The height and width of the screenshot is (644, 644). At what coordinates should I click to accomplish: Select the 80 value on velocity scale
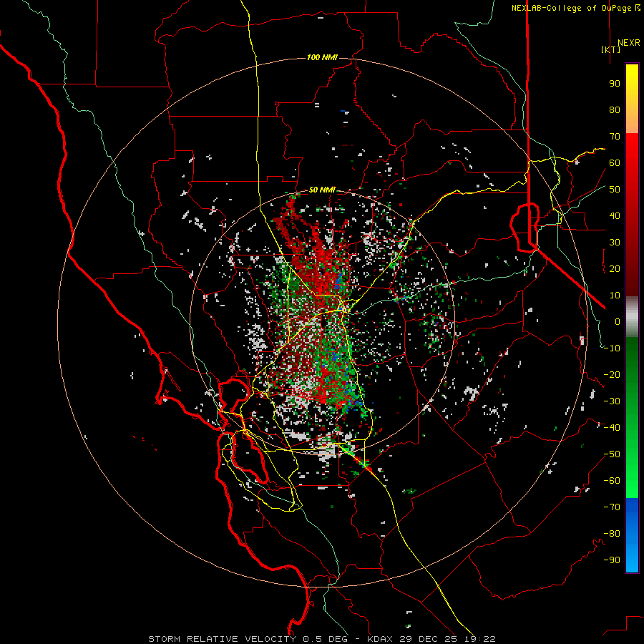click(x=615, y=110)
